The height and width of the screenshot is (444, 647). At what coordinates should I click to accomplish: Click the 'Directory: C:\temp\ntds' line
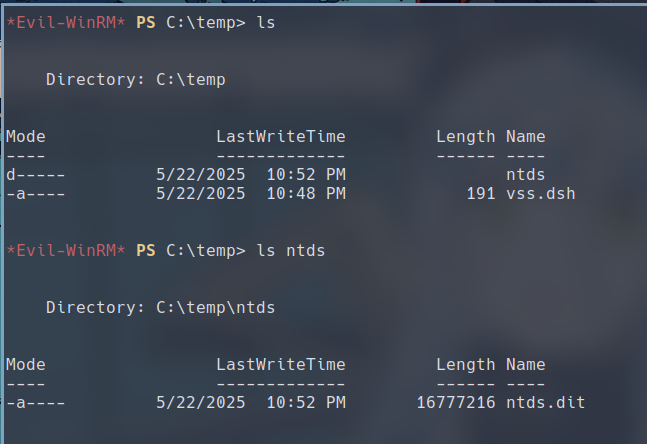160,307
